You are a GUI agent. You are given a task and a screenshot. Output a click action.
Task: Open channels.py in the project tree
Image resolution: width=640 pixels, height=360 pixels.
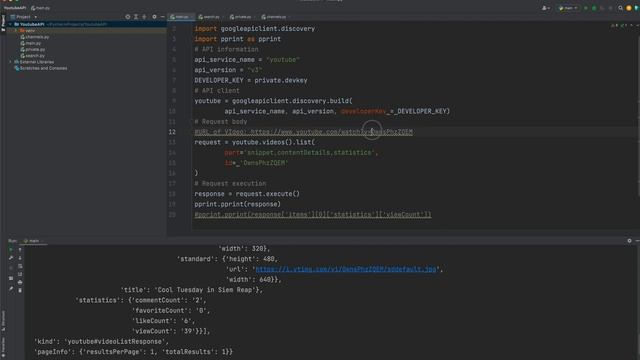point(35,37)
